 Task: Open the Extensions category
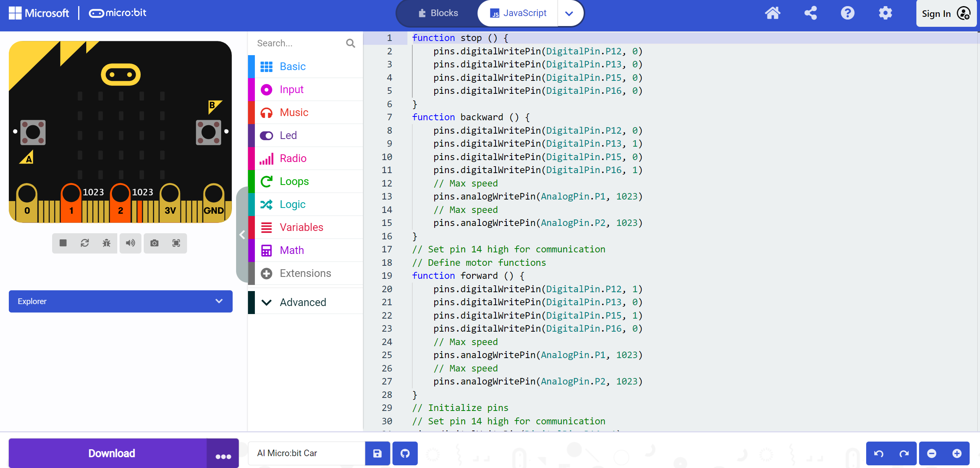pos(305,273)
